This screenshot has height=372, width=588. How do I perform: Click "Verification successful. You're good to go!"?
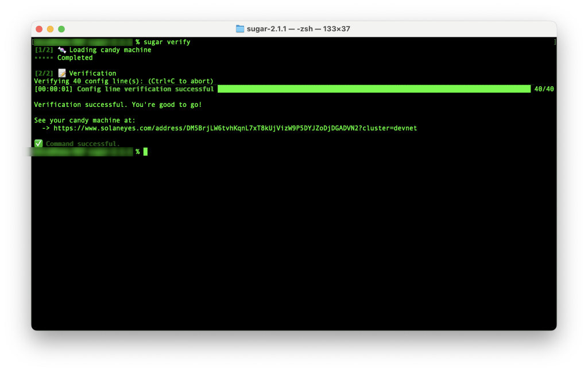tap(118, 105)
